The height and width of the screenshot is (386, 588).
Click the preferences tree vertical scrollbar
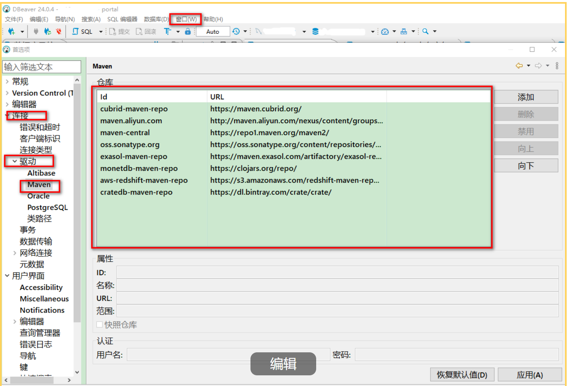tap(77, 203)
